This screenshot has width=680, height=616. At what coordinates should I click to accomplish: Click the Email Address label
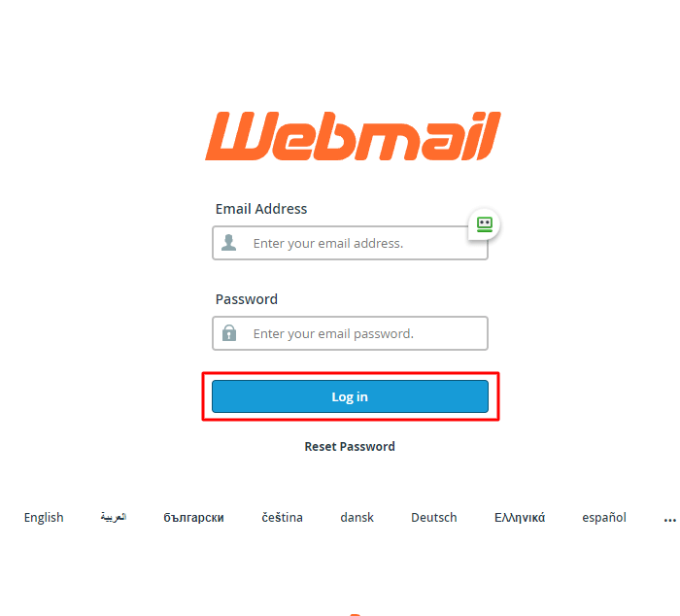click(261, 209)
